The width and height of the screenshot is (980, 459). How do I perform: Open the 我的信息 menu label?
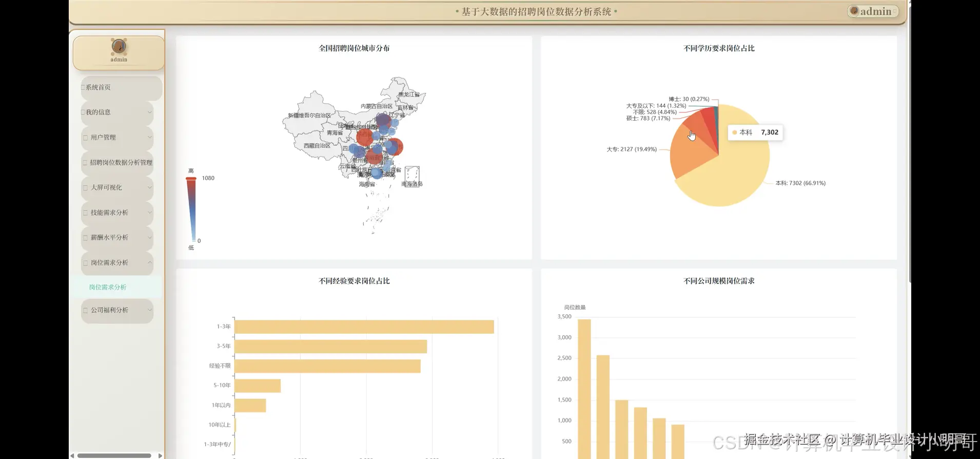pos(98,112)
